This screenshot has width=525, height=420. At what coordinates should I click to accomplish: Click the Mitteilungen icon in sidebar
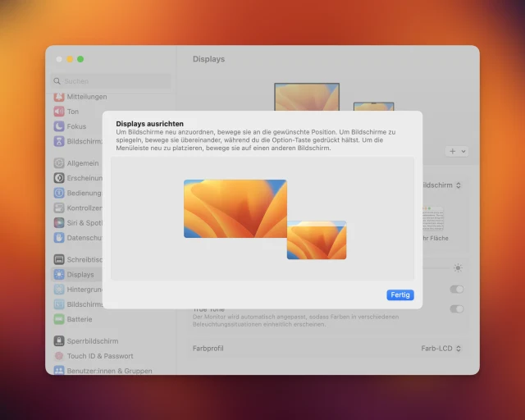[59, 97]
